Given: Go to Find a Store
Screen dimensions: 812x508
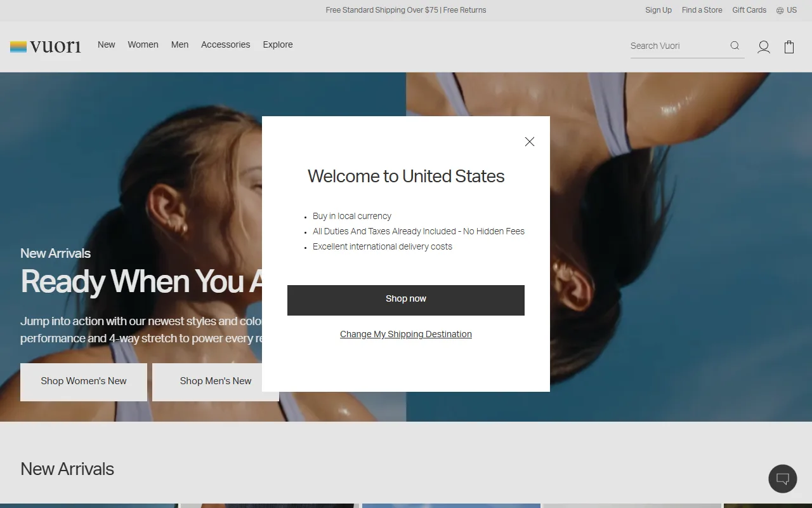Looking at the screenshot, I should (x=702, y=10).
